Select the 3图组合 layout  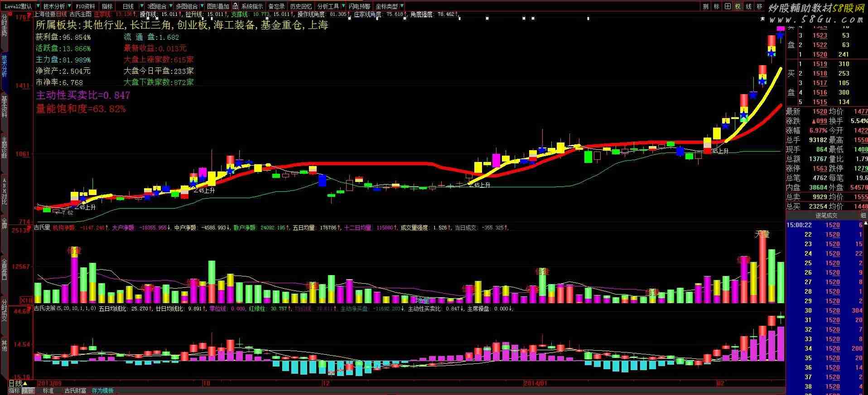tap(157, 6)
